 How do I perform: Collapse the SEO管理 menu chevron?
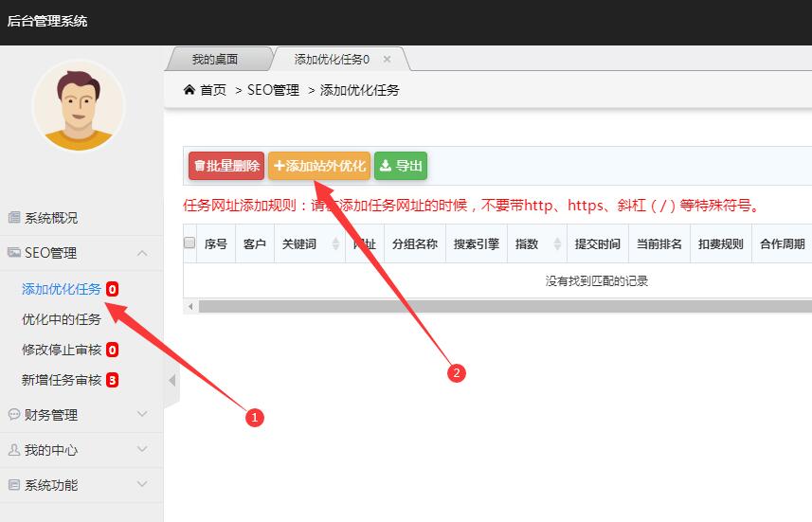point(142,253)
